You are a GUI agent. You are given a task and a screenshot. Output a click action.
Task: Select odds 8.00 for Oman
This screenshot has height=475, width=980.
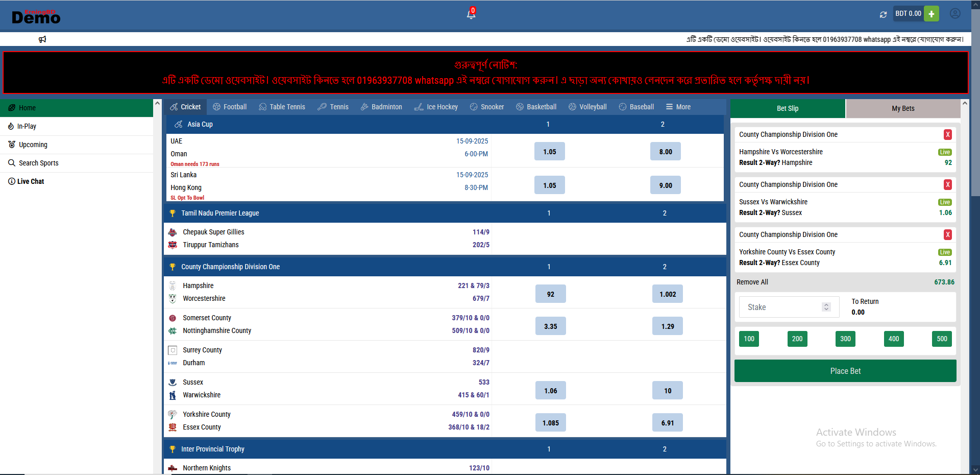click(x=665, y=152)
